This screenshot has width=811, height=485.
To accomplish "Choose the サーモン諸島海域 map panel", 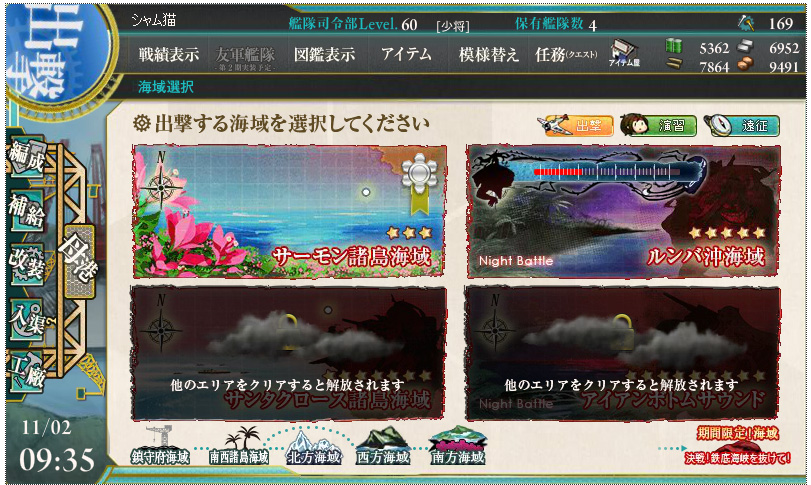I will pyautogui.click(x=289, y=211).
